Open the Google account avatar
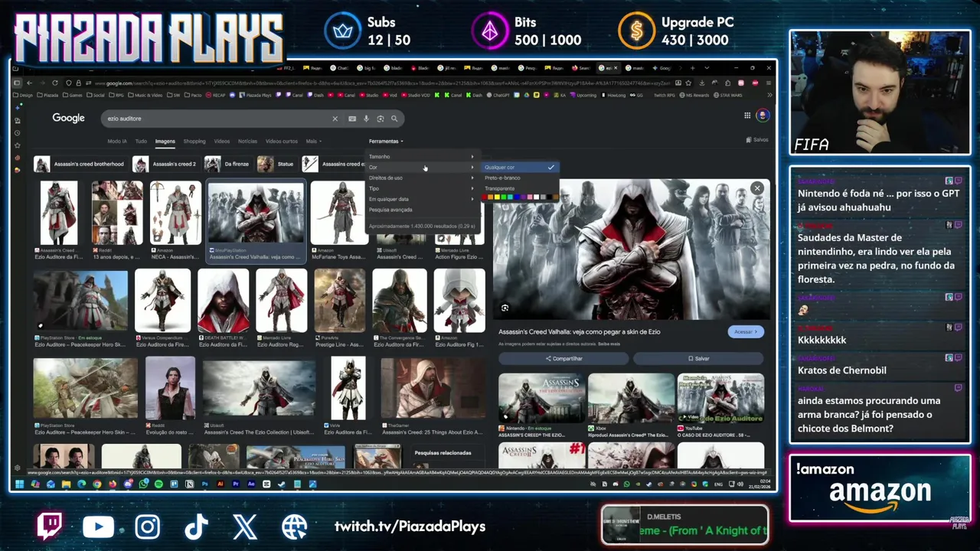The width and height of the screenshot is (980, 551). click(763, 116)
